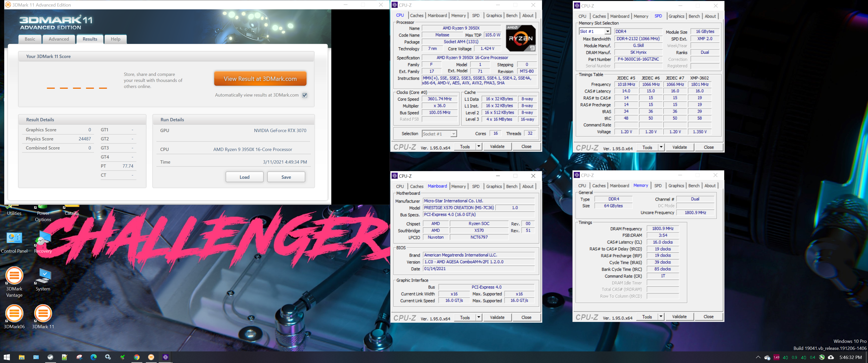Click Validate in the Mainboard window

point(497,317)
